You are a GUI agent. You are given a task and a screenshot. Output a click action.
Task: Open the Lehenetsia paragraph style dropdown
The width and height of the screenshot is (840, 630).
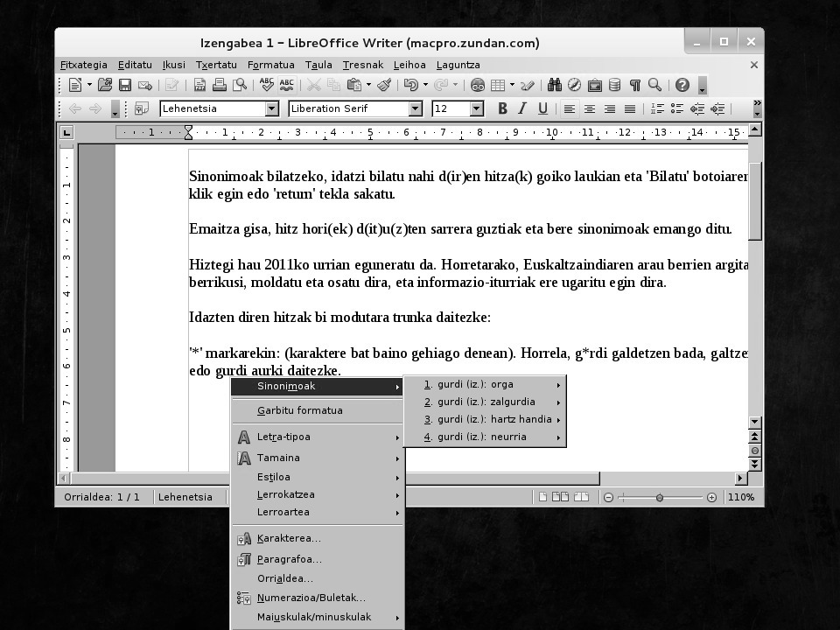tap(272, 108)
